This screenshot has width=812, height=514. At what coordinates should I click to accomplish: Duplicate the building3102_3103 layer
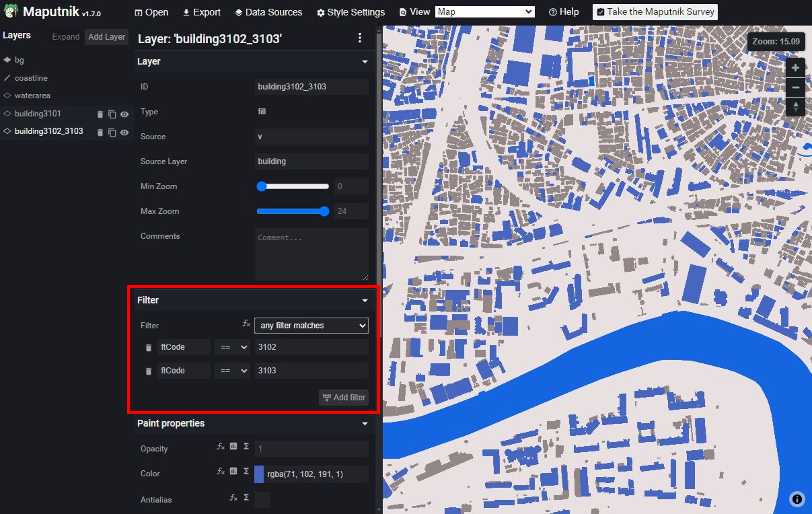click(112, 132)
